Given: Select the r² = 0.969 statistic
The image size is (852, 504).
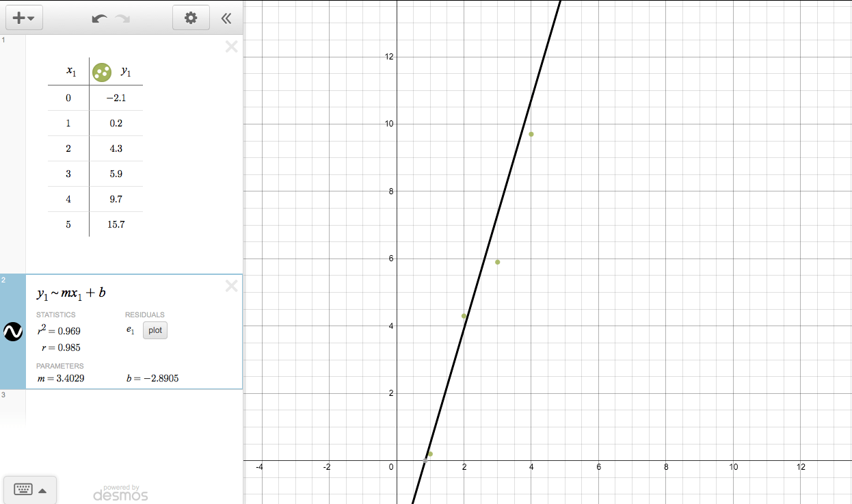Looking at the screenshot, I should (59, 331).
